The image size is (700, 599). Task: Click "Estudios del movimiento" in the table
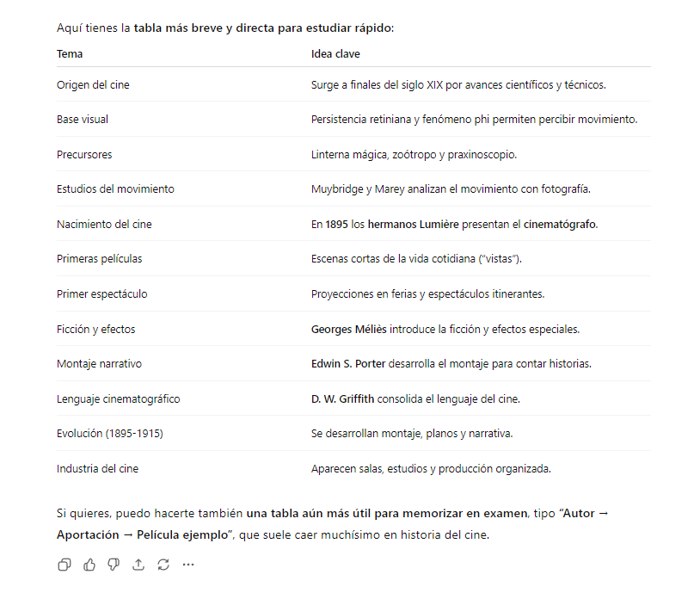point(115,189)
